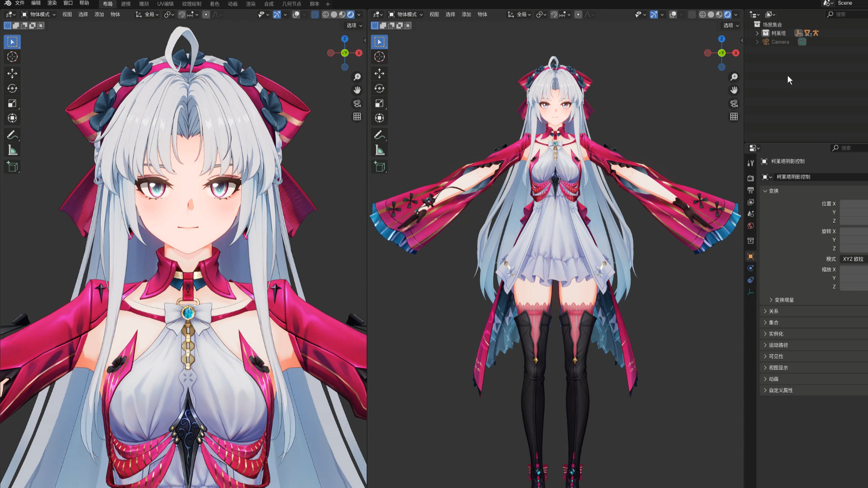Toggle camera view in right viewport
The width and height of the screenshot is (868, 488).
734,104
